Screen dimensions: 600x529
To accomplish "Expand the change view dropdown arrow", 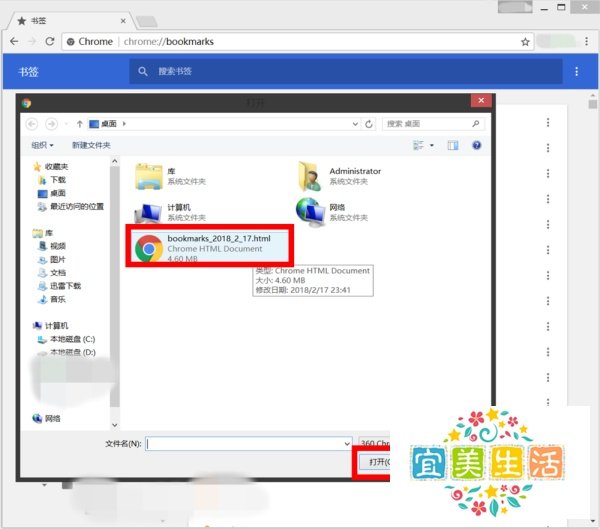I will (432, 145).
